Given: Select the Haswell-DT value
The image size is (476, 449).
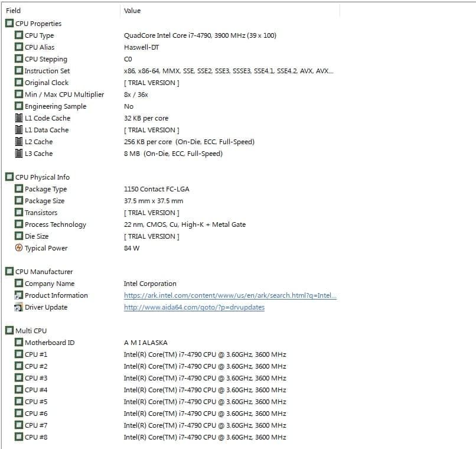Looking at the screenshot, I should click(142, 47).
